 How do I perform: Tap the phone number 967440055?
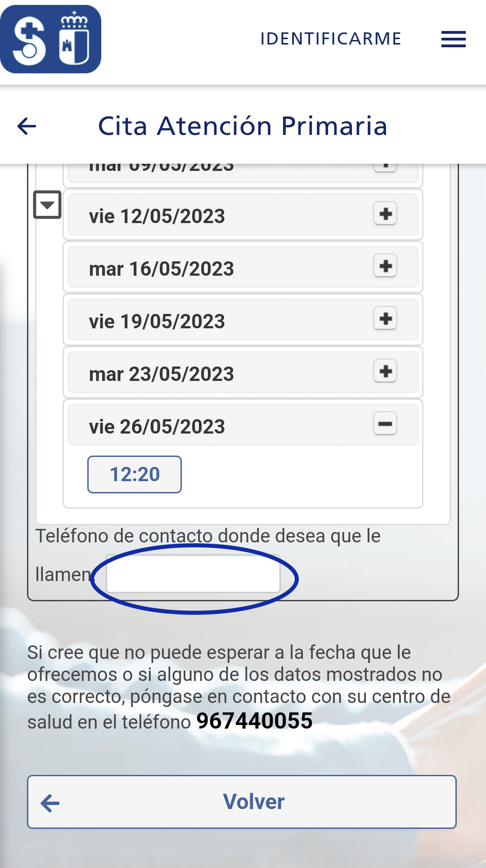click(x=254, y=721)
